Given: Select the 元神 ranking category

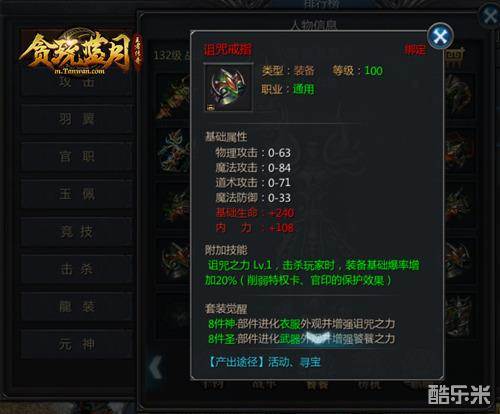Looking at the screenshot, I should (x=77, y=344).
